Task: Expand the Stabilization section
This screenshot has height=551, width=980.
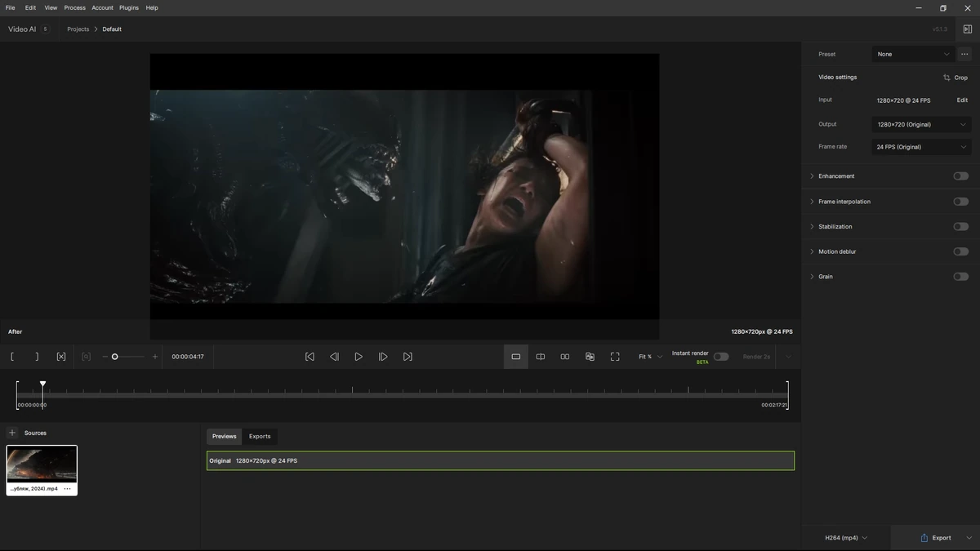Action: tap(812, 227)
